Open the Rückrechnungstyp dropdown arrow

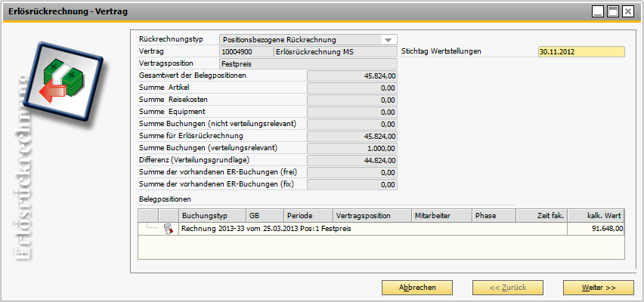(387, 40)
